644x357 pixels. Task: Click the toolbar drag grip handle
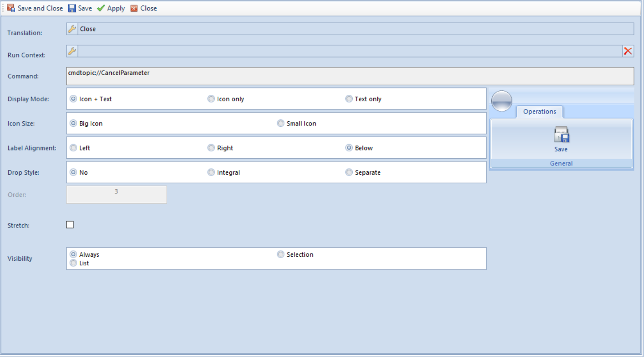click(x=3, y=8)
